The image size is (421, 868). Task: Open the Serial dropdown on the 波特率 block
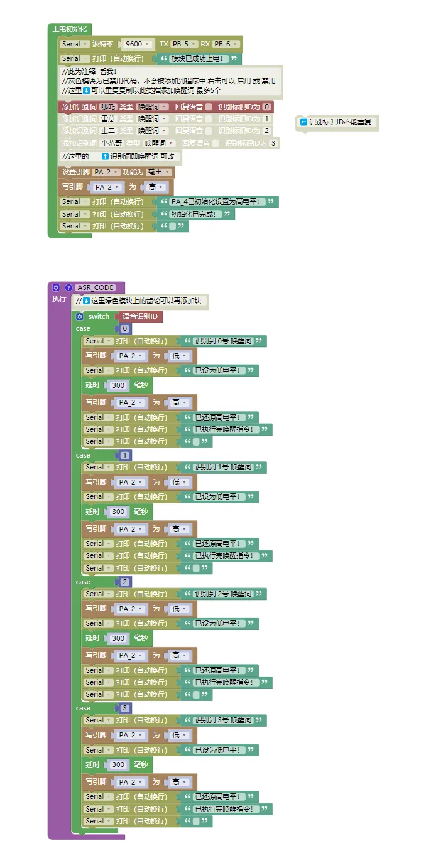click(74, 44)
